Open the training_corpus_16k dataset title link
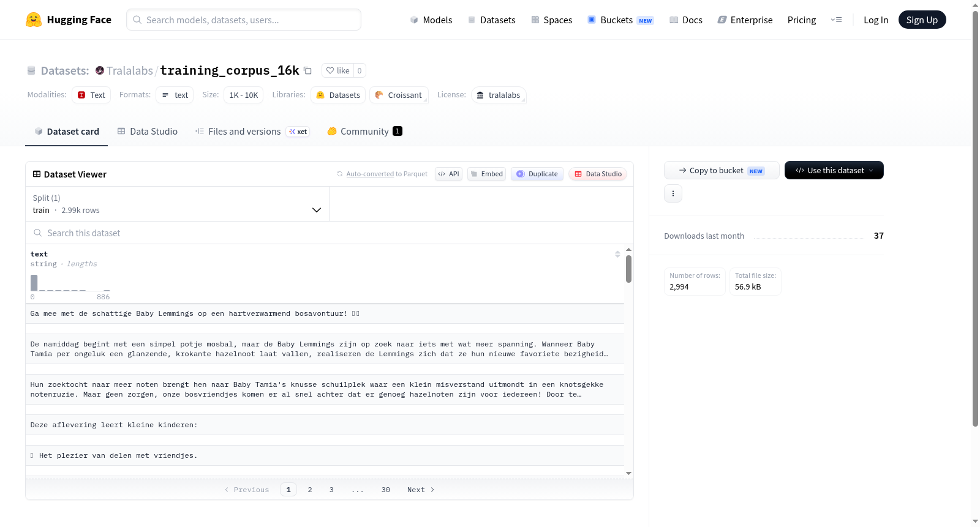The width and height of the screenshot is (980, 527). coord(230,70)
